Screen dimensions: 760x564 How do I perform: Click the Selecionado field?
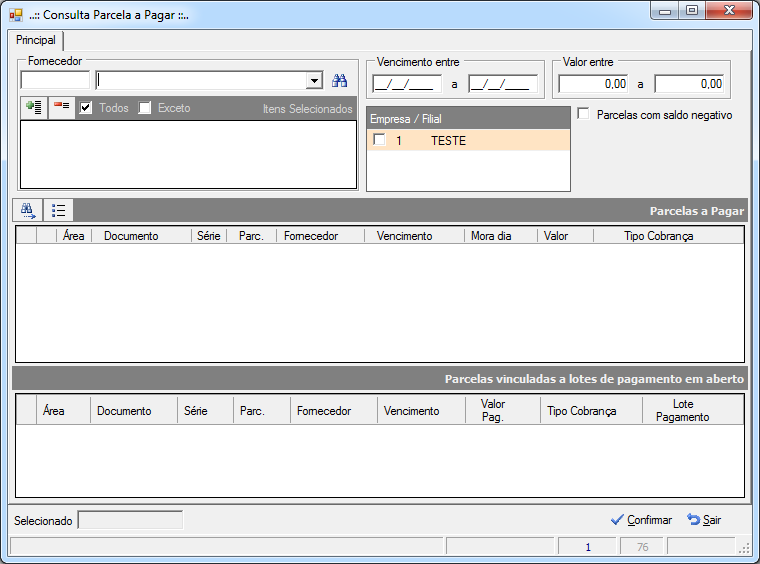pyautogui.click(x=130, y=520)
